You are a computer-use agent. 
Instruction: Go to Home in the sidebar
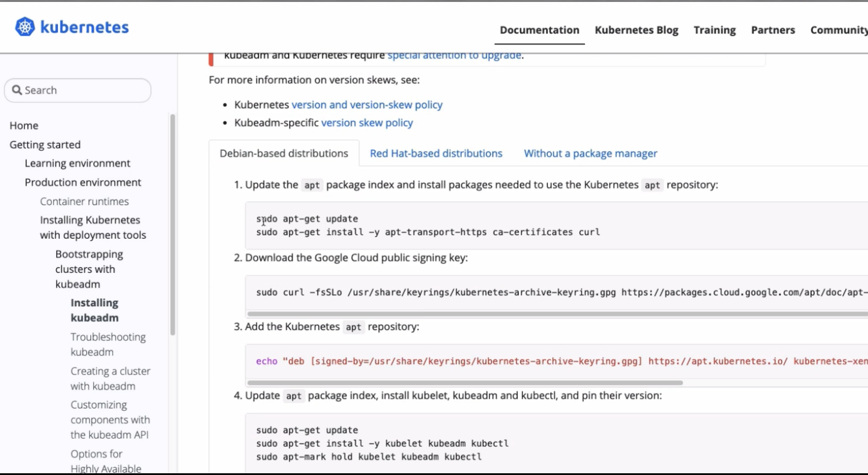click(24, 125)
